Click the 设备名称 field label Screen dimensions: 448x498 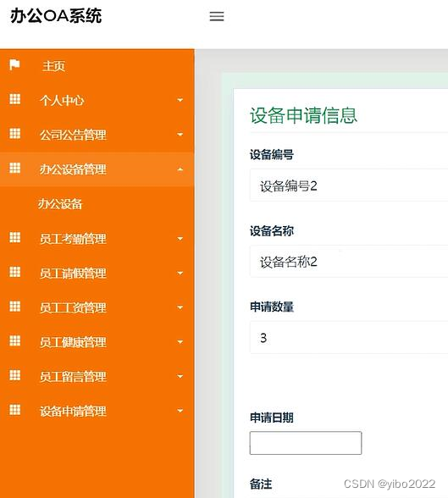tap(272, 231)
